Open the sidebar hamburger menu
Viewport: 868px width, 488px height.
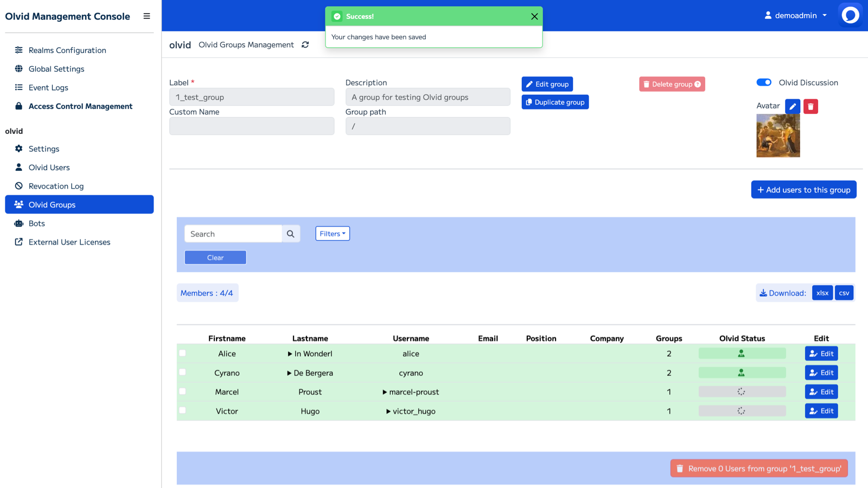point(146,16)
